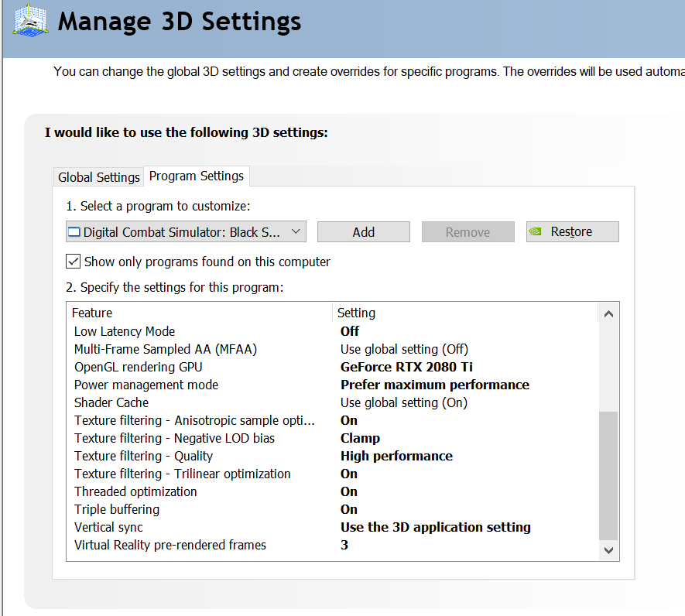Click the Add button
Image resolution: width=685 pixels, height=616 pixels.
tap(364, 231)
